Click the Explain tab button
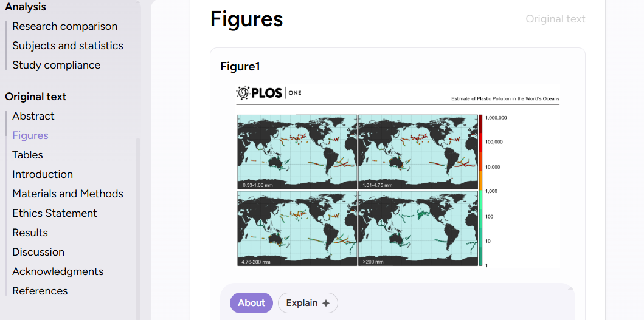644x320 pixels. tap(307, 303)
